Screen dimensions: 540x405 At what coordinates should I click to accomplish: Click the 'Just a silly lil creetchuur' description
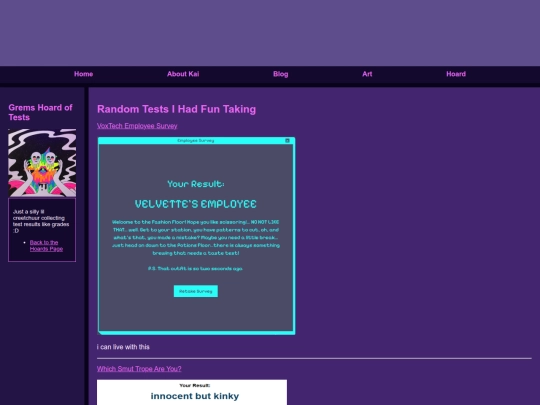click(41, 221)
